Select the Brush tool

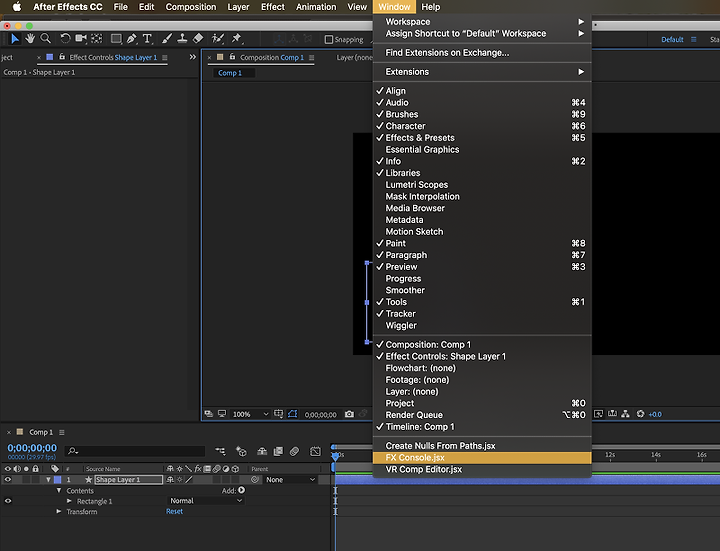[x=167, y=39]
